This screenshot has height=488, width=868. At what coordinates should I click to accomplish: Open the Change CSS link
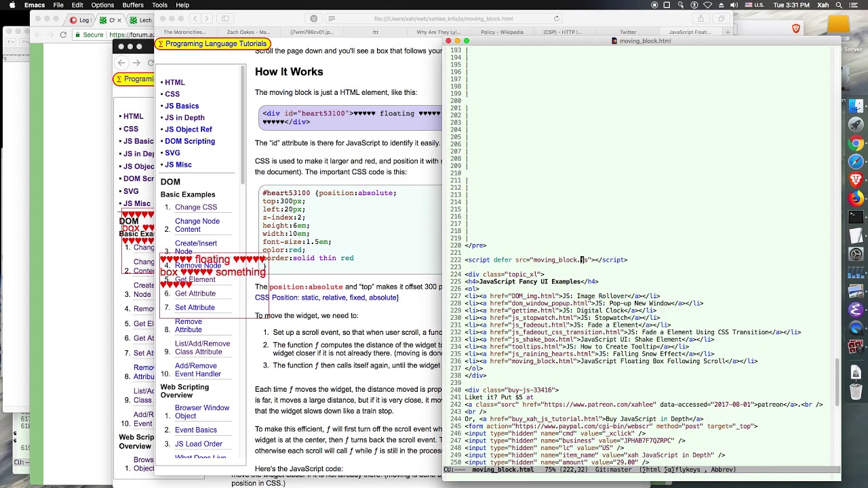(196, 207)
